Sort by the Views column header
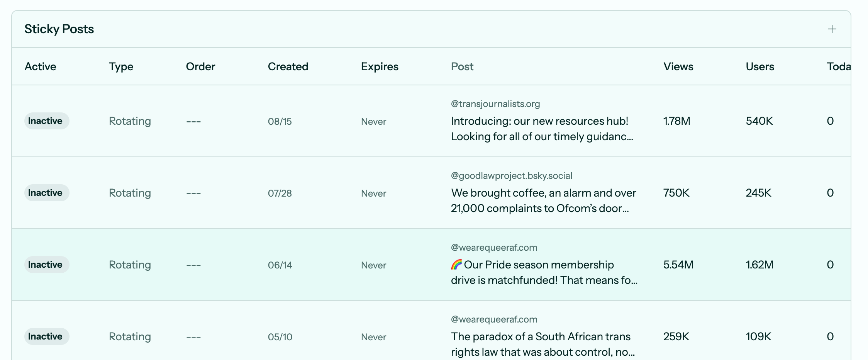The image size is (868, 360). pyautogui.click(x=678, y=66)
